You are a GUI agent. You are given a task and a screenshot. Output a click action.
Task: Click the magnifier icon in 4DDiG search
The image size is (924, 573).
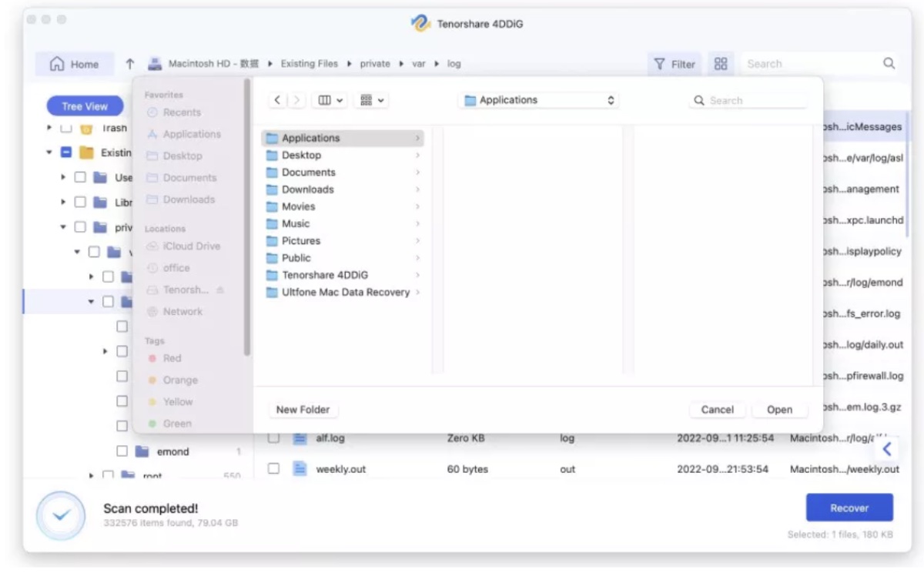click(x=889, y=63)
